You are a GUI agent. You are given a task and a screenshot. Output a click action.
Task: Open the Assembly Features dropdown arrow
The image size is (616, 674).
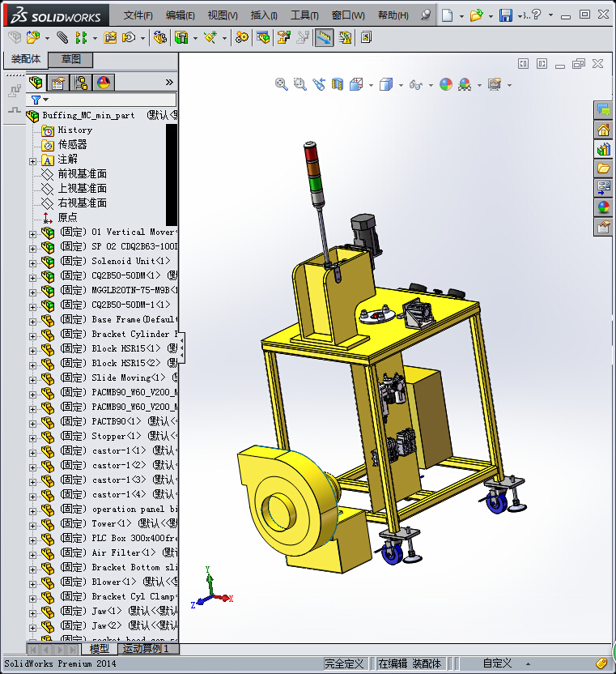[195, 39]
